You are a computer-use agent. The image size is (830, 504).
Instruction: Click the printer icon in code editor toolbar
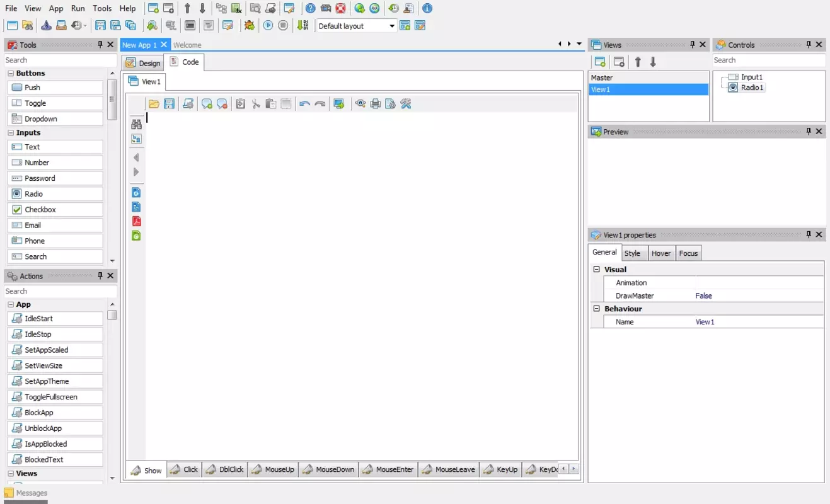(376, 104)
